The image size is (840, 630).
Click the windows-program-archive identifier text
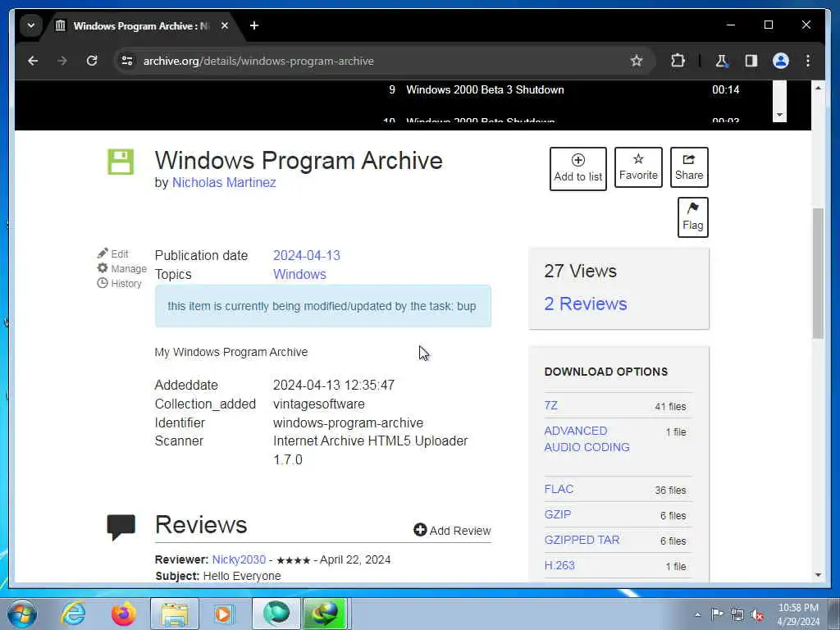(x=348, y=422)
